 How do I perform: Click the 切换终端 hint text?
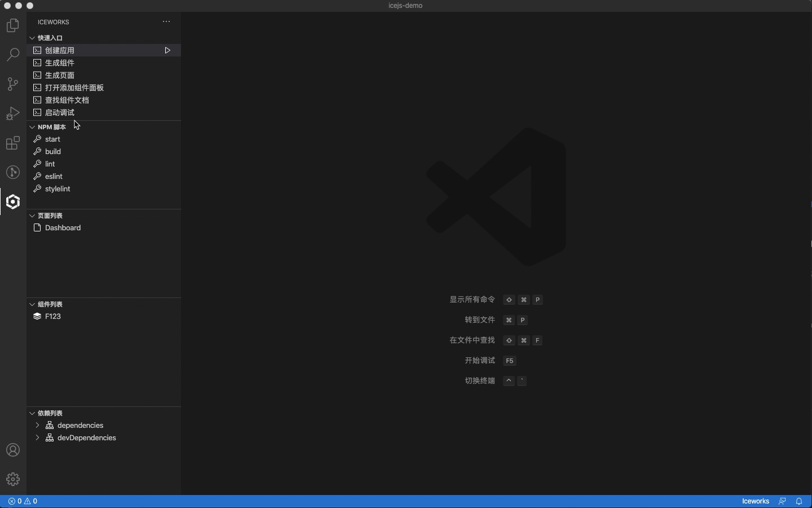pyautogui.click(x=480, y=381)
